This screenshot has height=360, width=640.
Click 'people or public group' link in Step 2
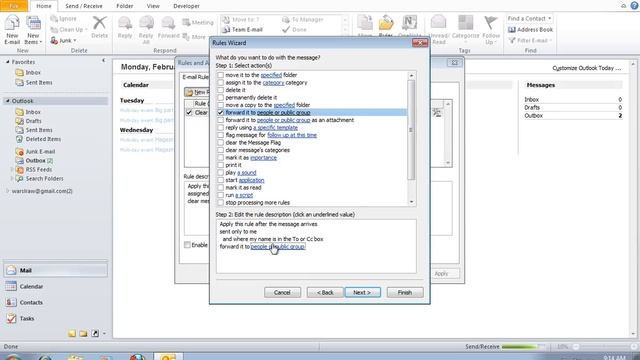[x=278, y=247]
